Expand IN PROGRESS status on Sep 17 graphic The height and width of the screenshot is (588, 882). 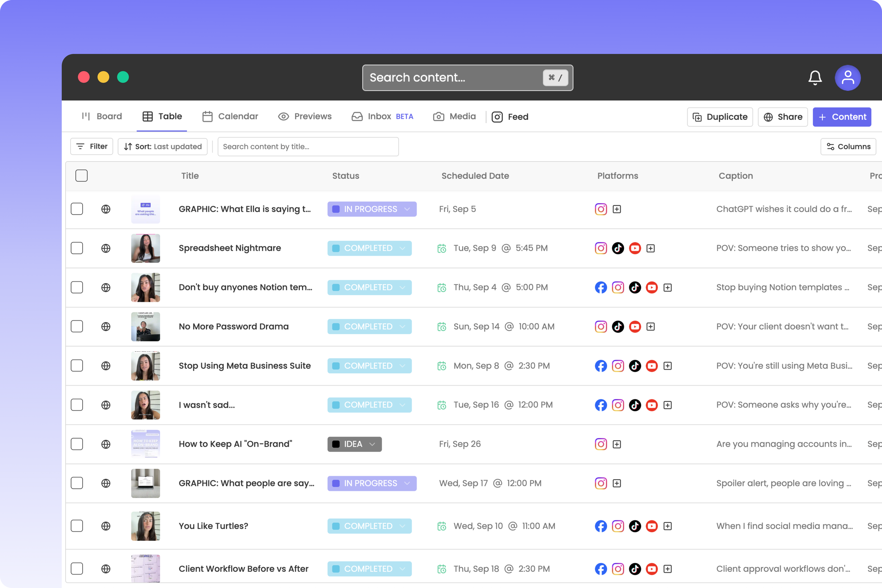click(371, 483)
